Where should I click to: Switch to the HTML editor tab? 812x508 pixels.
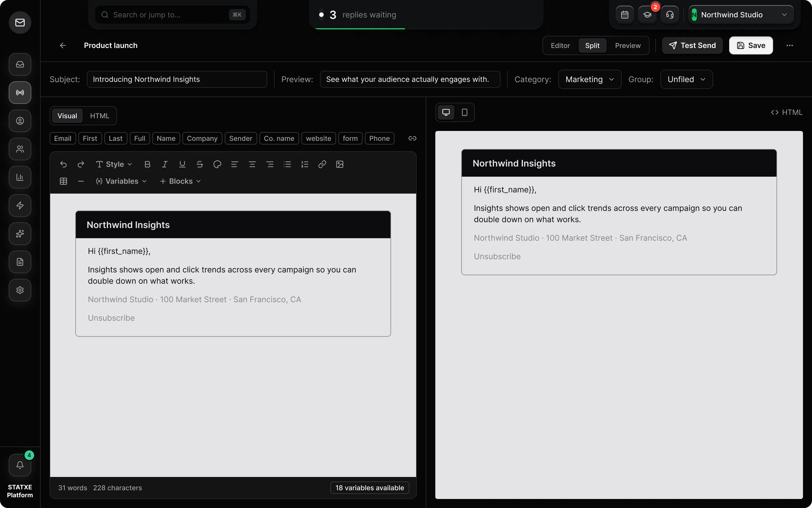click(x=100, y=116)
